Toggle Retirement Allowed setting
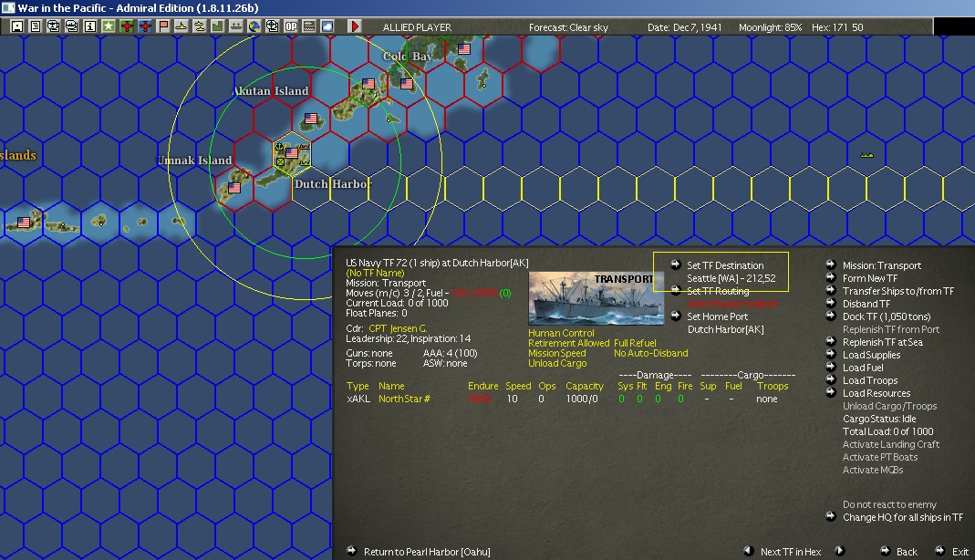This screenshot has height=560, width=975. 568,343
